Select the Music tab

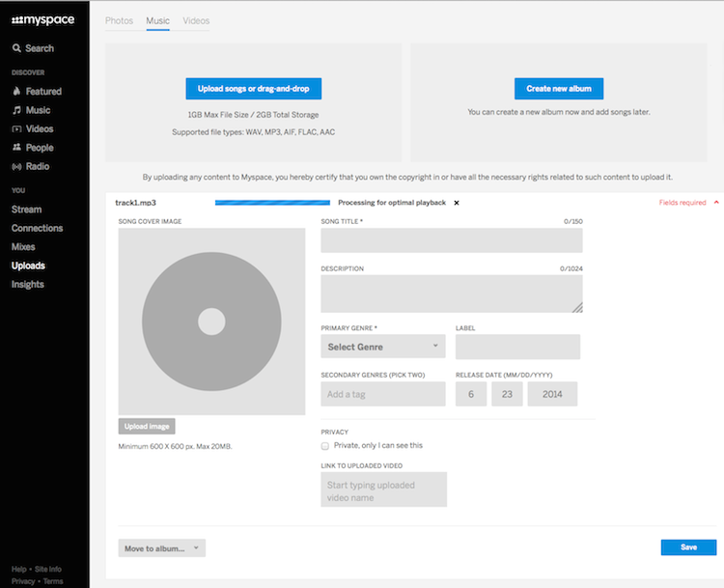pyautogui.click(x=158, y=21)
